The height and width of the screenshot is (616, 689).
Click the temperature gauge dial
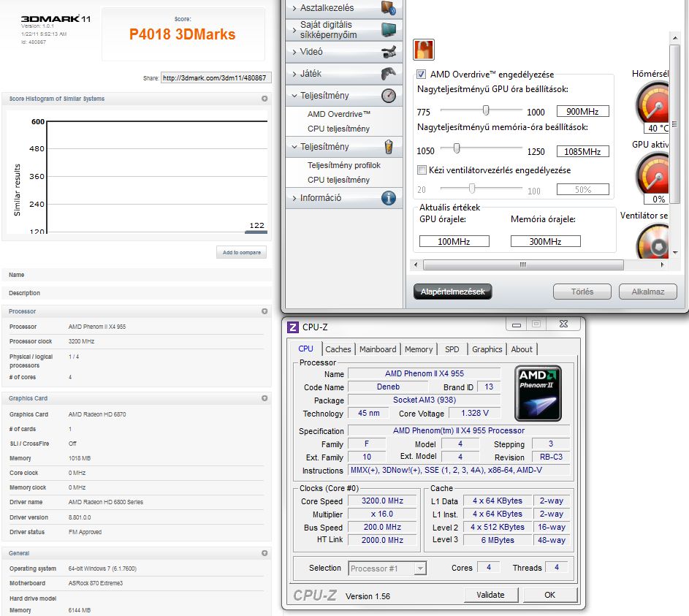tap(653, 104)
